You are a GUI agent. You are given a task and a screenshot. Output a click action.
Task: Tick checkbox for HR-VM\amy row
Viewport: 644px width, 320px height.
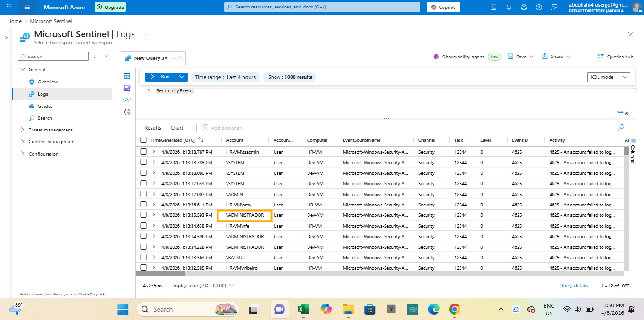143,205
